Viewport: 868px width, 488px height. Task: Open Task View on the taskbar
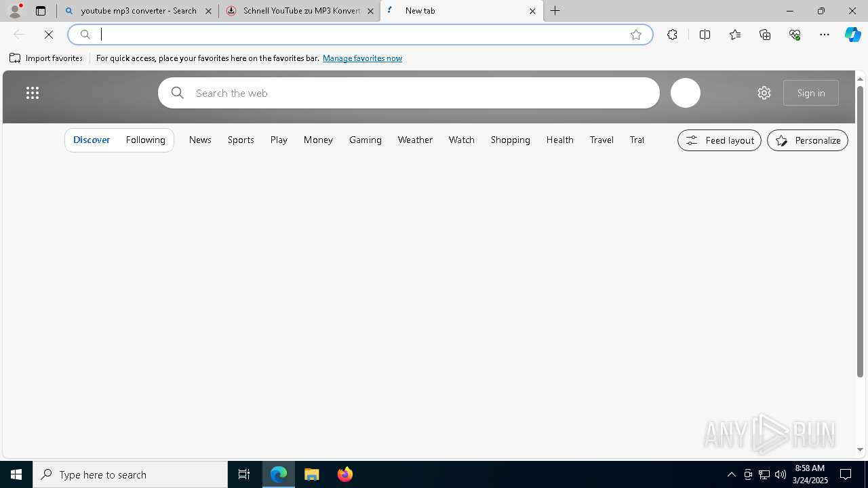click(x=244, y=474)
